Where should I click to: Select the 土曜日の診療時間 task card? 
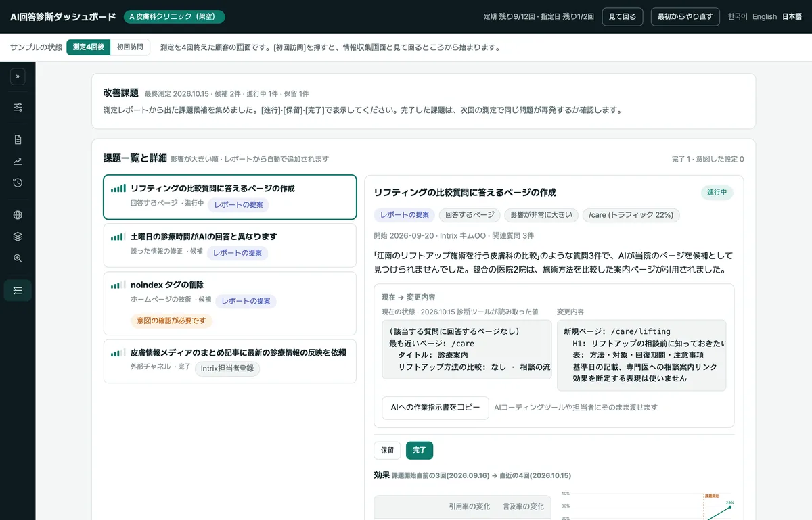tap(230, 245)
